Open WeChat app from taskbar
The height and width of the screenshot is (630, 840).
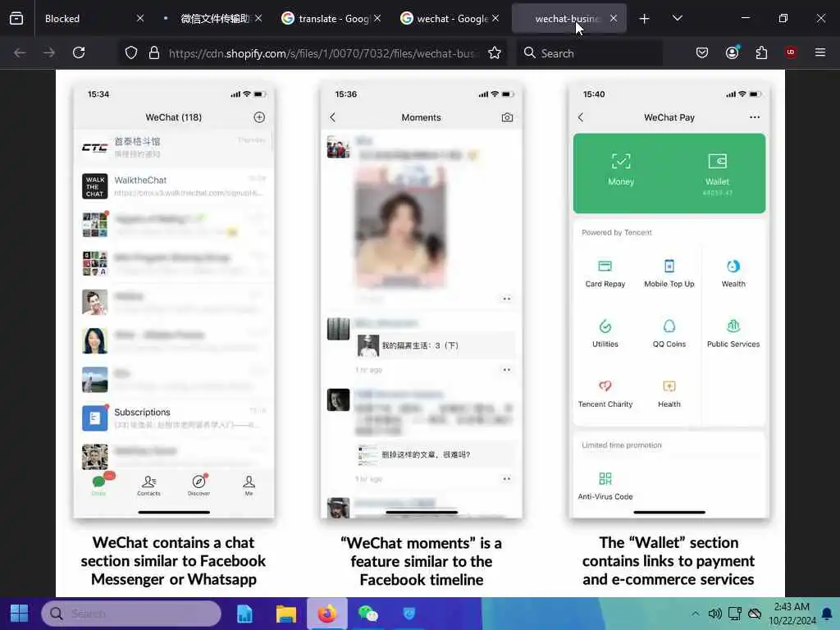pyautogui.click(x=368, y=614)
